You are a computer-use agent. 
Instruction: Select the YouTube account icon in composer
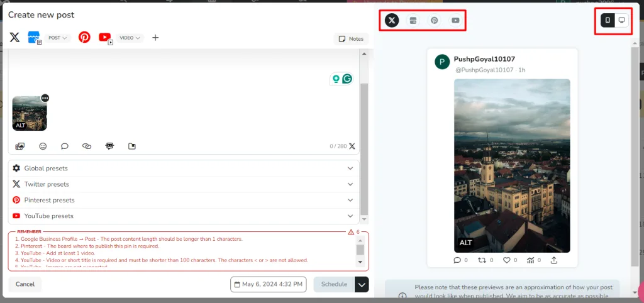click(106, 38)
